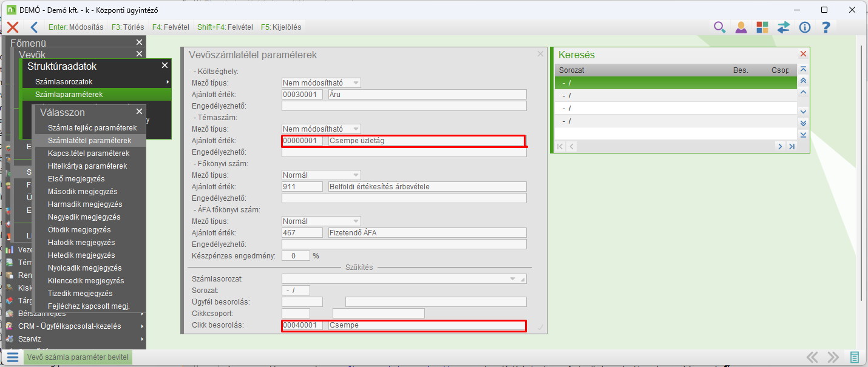The image size is (868, 367).
Task: Open the hamburger menu icon at bottom left
Action: [13, 357]
